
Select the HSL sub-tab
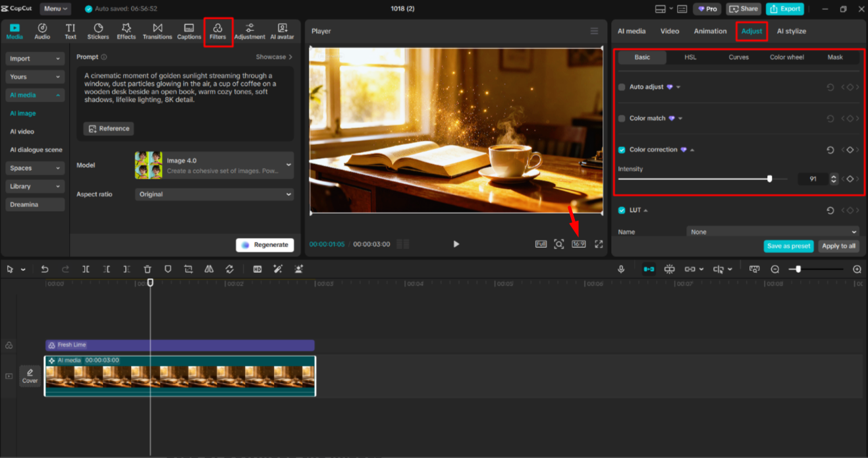pos(690,57)
